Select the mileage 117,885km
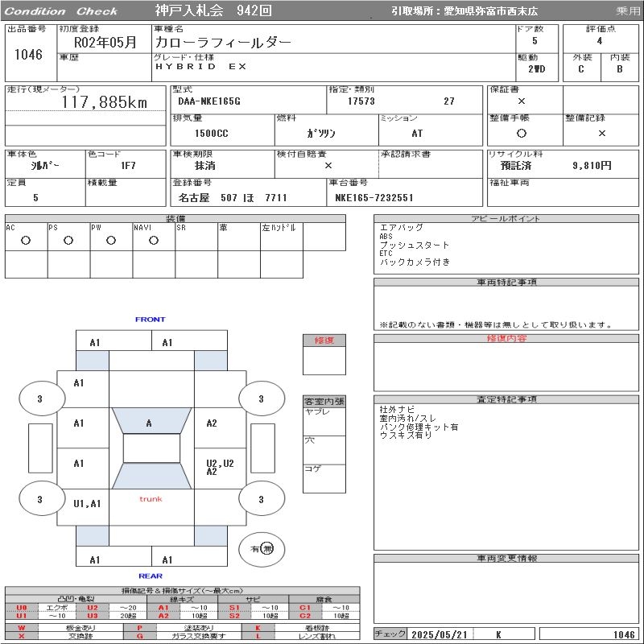 click(105, 102)
